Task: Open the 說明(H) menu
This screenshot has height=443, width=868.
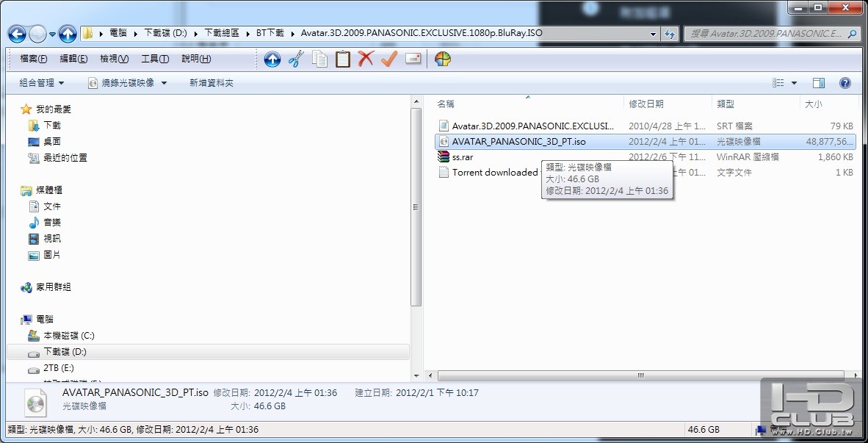Action: point(196,59)
